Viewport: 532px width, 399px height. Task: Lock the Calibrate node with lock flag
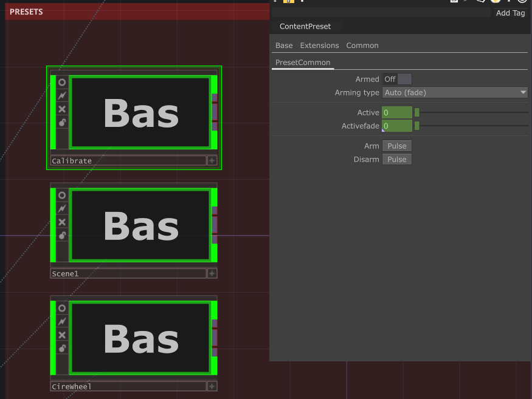point(62,123)
